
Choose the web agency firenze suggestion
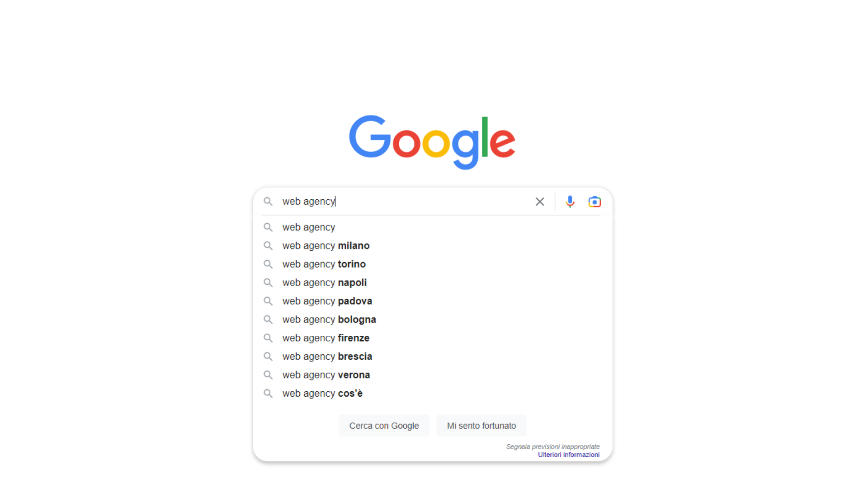click(x=432, y=338)
